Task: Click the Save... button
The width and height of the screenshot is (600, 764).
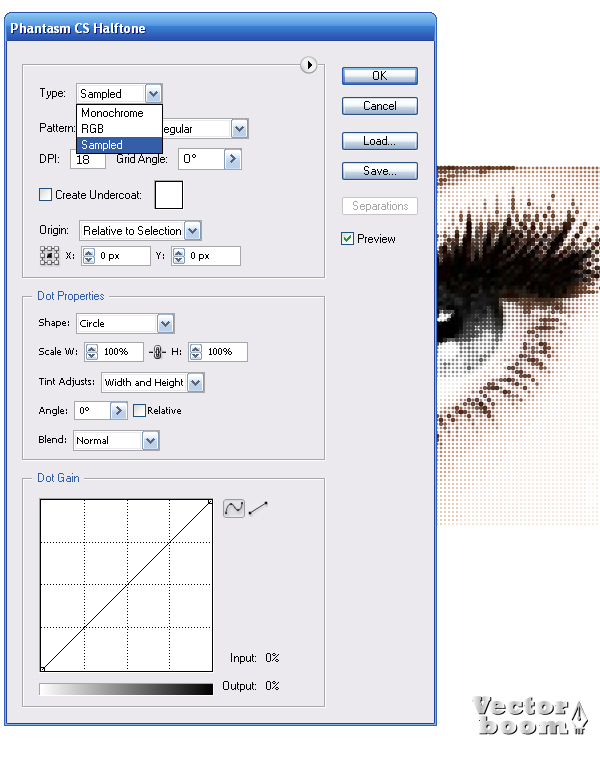Action: pyautogui.click(x=380, y=171)
